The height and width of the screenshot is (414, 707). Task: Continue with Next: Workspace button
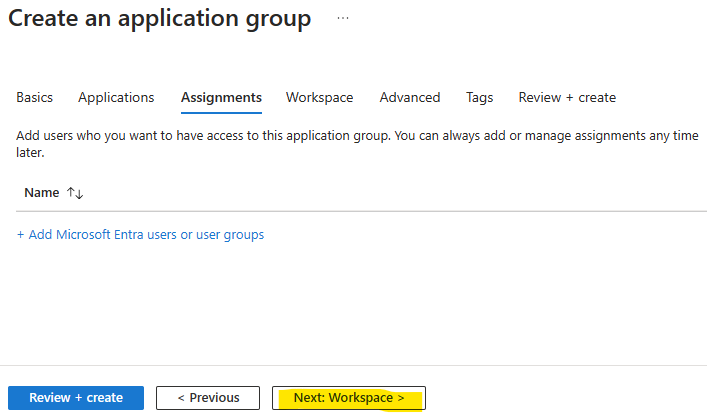349,398
